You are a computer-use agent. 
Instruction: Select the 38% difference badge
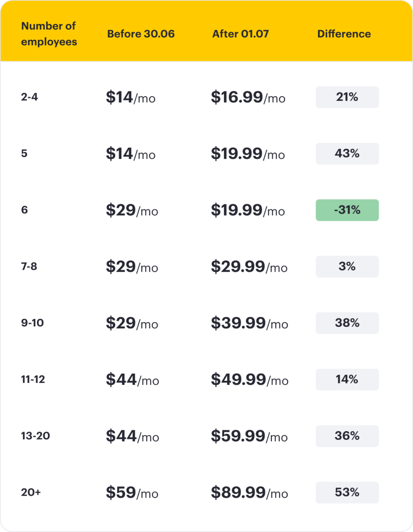tap(347, 323)
